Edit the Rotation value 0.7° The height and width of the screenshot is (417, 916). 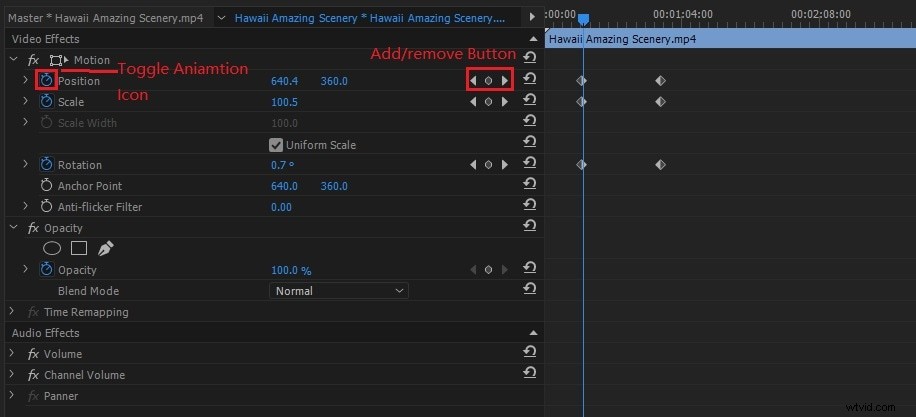[x=283, y=165]
